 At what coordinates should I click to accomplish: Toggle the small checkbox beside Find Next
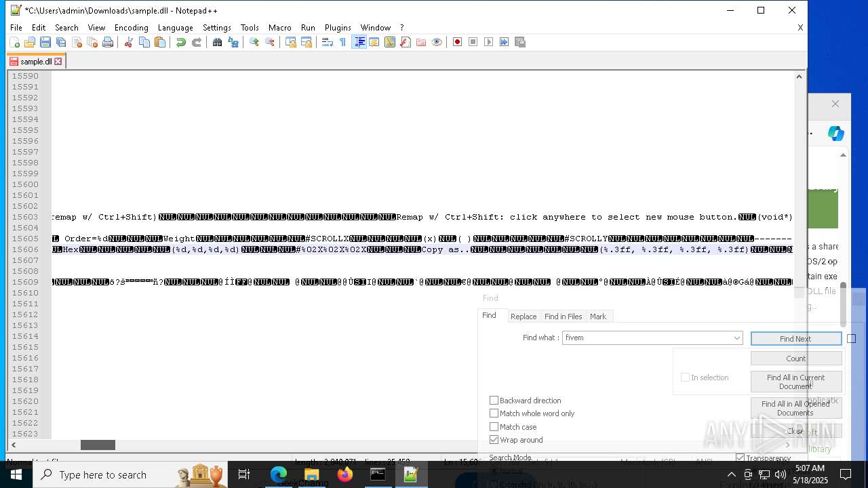pyautogui.click(x=852, y=339)
